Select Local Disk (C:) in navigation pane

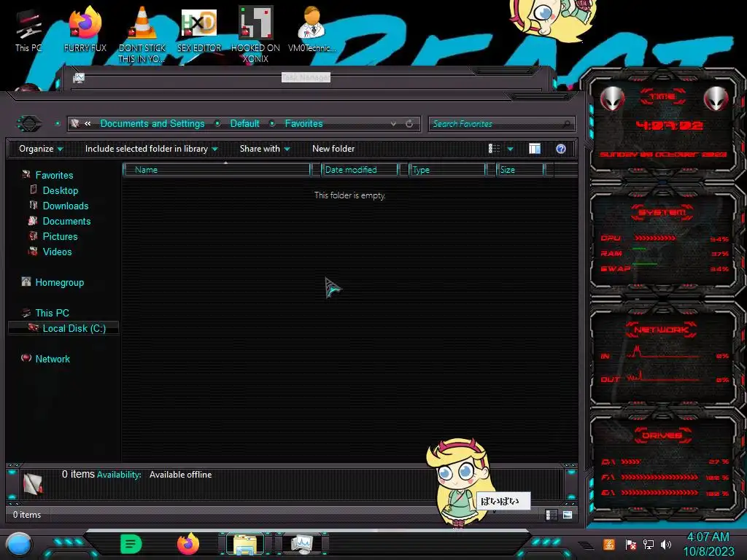[63, 328]
